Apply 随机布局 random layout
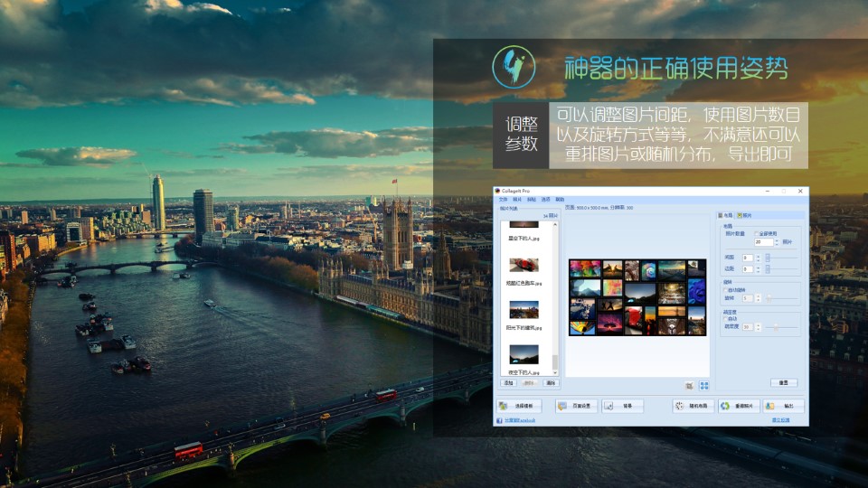 pyautogui.click(x=693, y=406)
